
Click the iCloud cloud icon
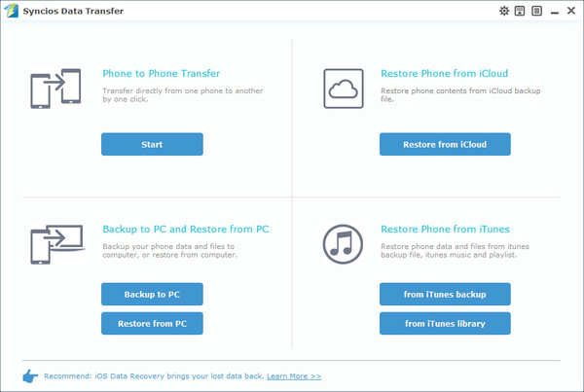[343, 89]
